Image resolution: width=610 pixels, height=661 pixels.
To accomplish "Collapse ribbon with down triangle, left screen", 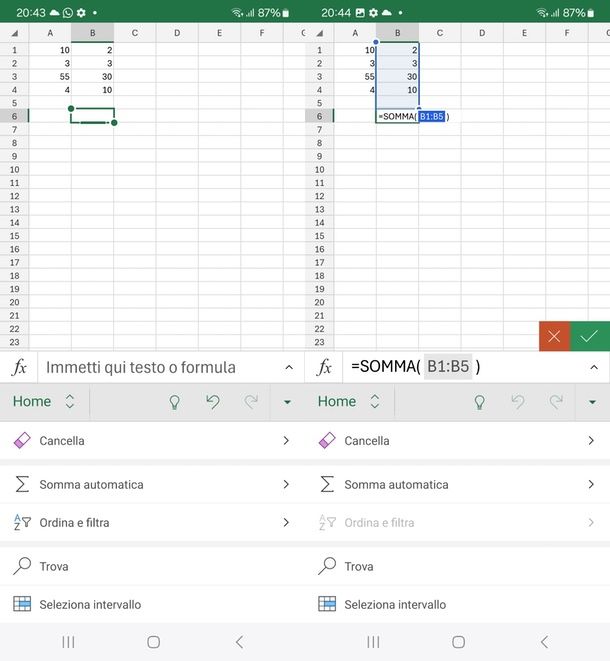I will coord(288,402).
